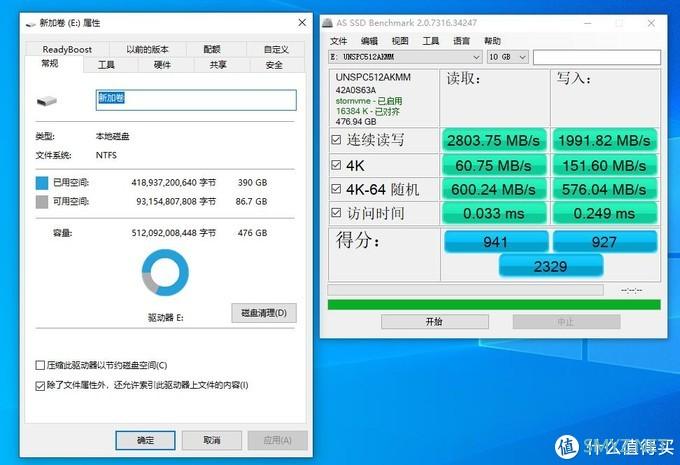Viewport: 680px width, 465px height.
Task: Click the 确定 button
Action: (145, 440)
